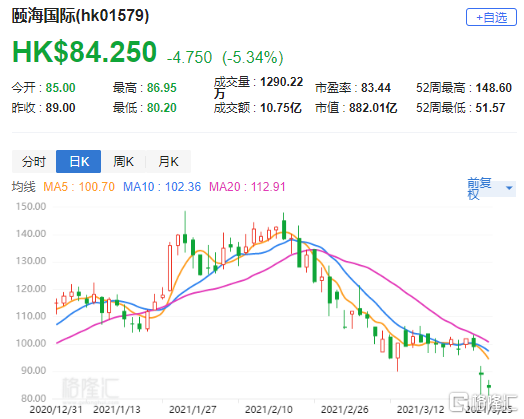Click the 2021/3/12 date label
The width and height of the screenshot is (524, 419).
pos(420,410)
